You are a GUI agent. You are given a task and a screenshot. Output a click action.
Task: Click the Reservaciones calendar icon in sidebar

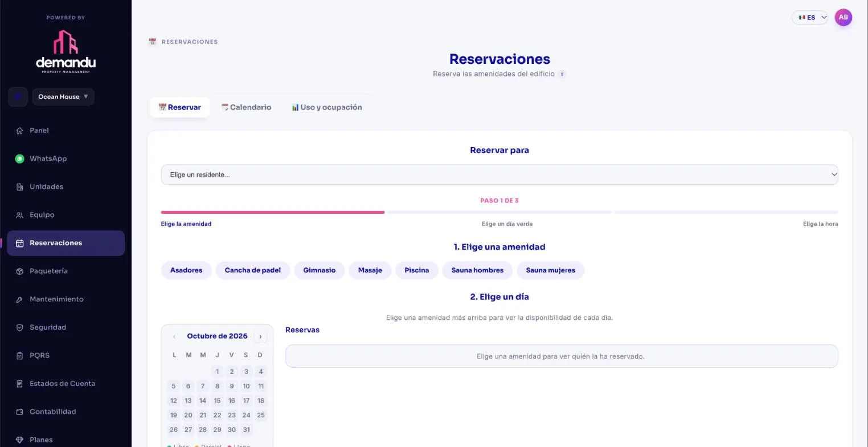20,243
